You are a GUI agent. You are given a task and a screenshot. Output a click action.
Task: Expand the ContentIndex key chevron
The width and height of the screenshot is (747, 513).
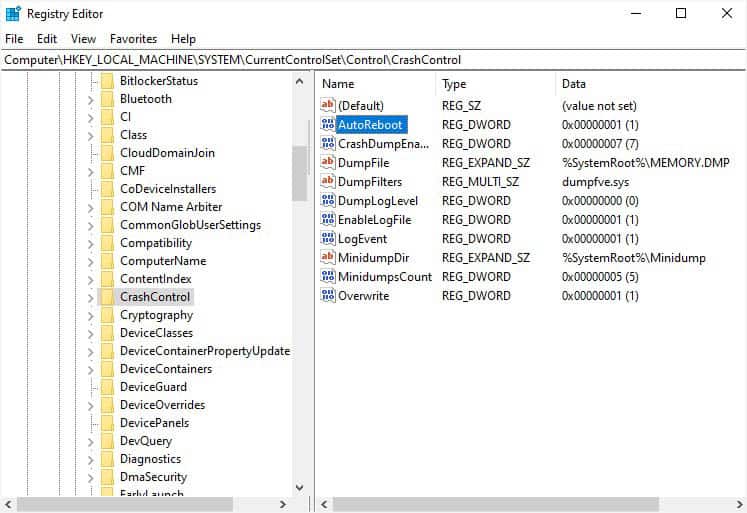coord(91,280)
